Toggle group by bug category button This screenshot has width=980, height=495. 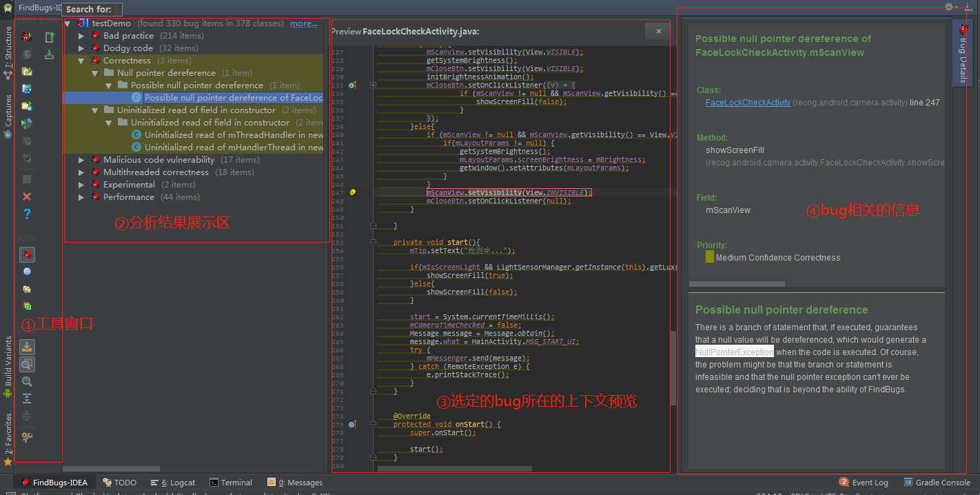tap(27, 255)
